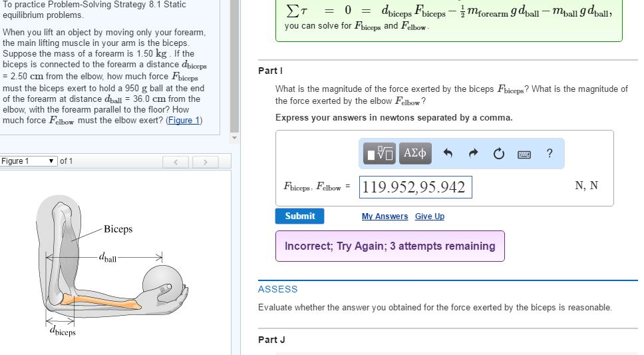Screen dimensions: 644x355
Task: Click the d_ball label in the figure
Action: 108,258
